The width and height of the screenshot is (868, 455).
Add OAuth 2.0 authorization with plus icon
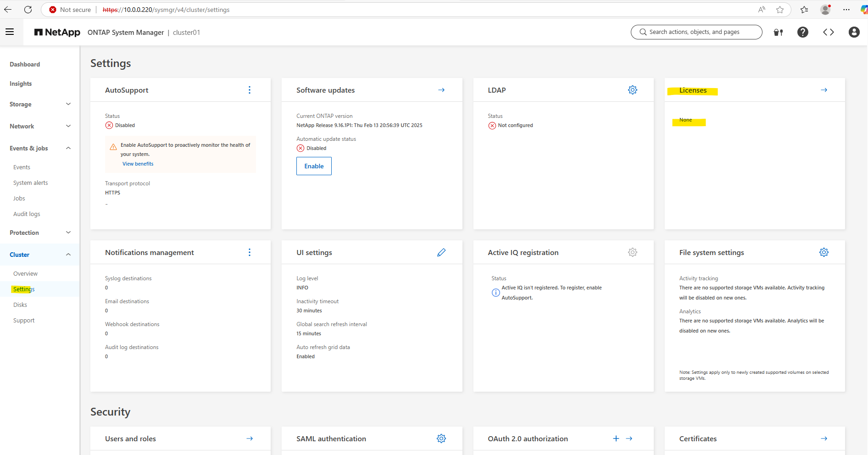(x=616, y=438)
